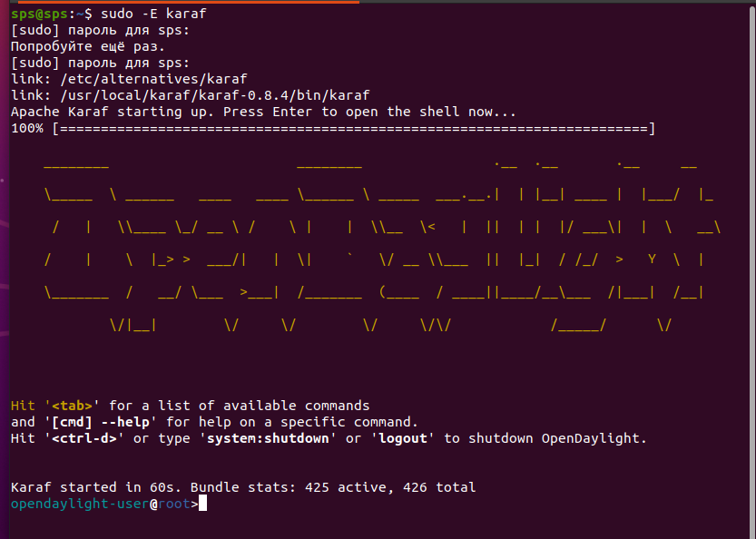Click the '[cmd] --help' hint text
Screen dimensions: 756x539
88,422
